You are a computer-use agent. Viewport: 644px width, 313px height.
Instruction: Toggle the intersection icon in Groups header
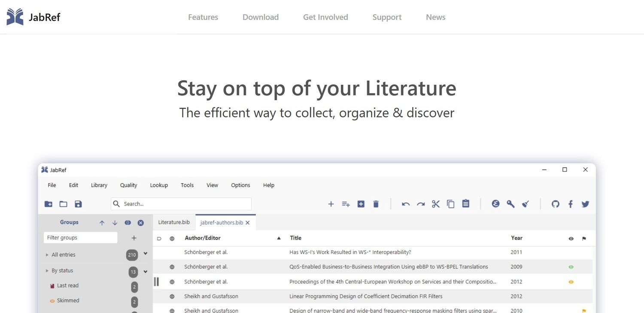coord(128,223)
